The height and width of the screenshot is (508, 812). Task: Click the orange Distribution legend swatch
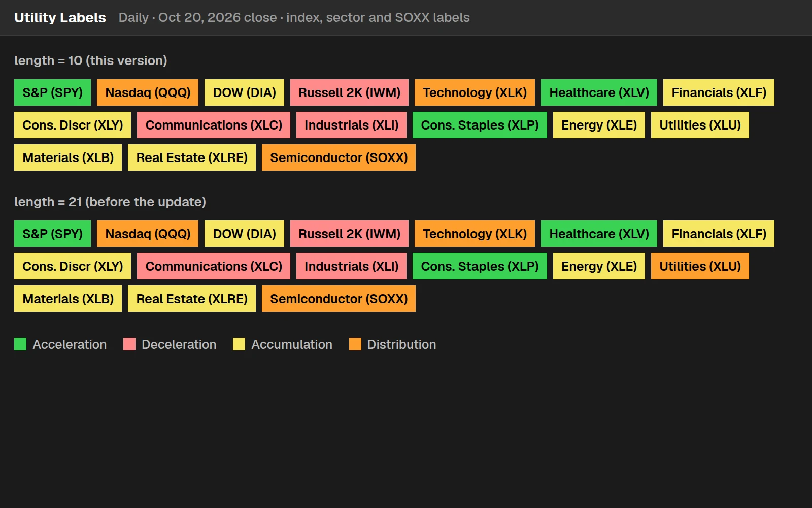tap(355, 344)
